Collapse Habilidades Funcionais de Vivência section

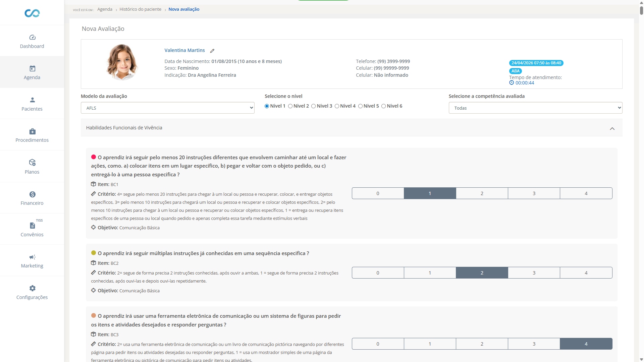(612, 129)
